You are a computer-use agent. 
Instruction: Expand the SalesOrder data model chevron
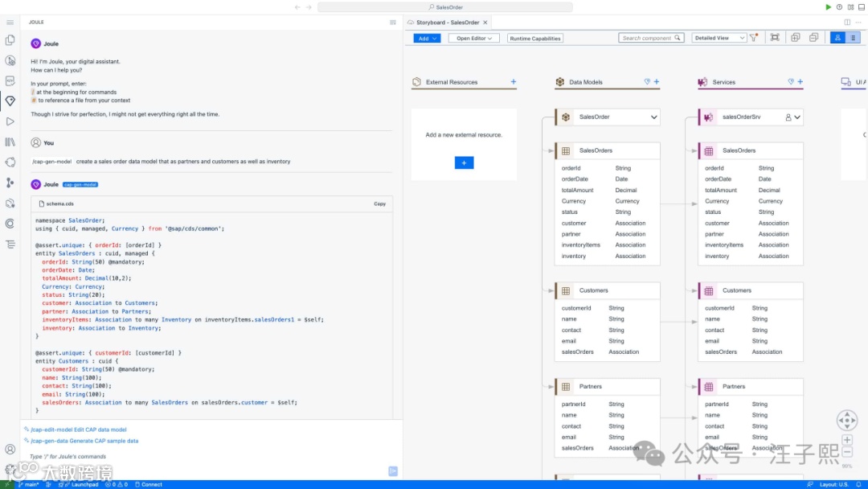click(x=653, y=117)
